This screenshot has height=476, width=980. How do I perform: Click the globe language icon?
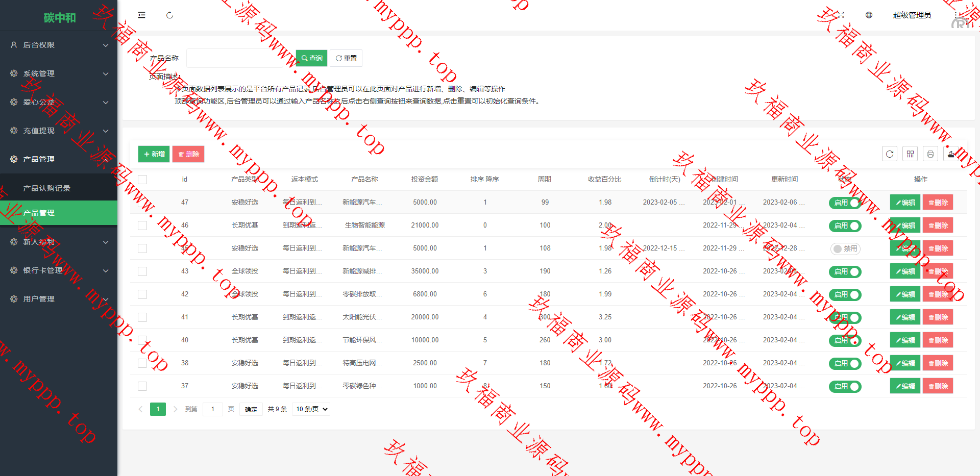[869, 15]
